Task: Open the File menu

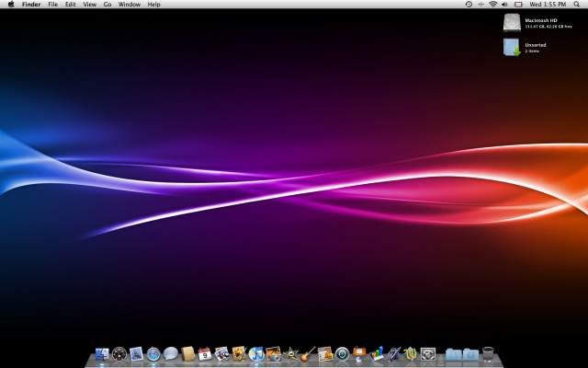Action: tap(53, 5)
